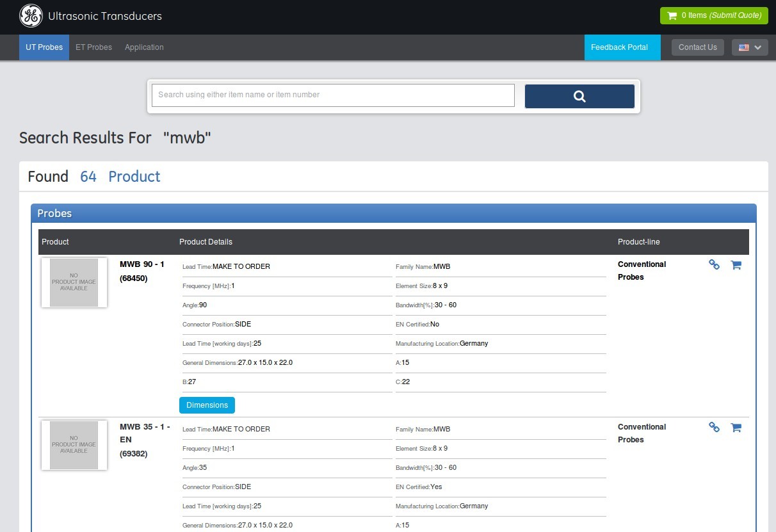
Task: Open the Feedback Portal
Action: (622, 47)
